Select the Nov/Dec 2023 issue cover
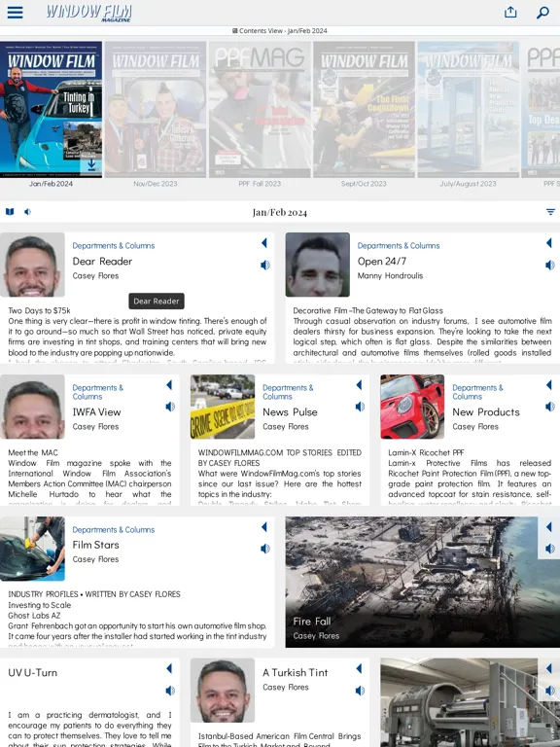This screenshot has height=747, width=560. pos(156,110)
